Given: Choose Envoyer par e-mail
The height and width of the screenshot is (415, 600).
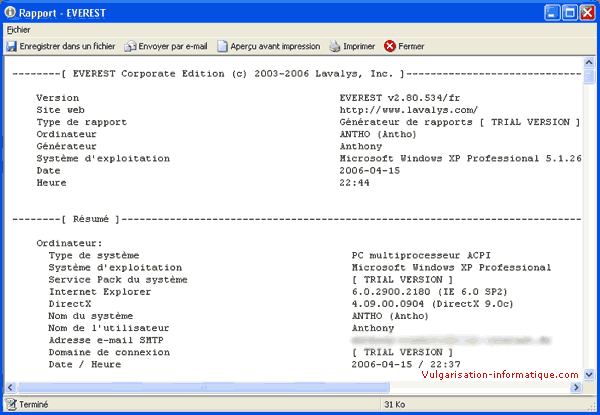Looking at the screenshot, I should (173, 46).
